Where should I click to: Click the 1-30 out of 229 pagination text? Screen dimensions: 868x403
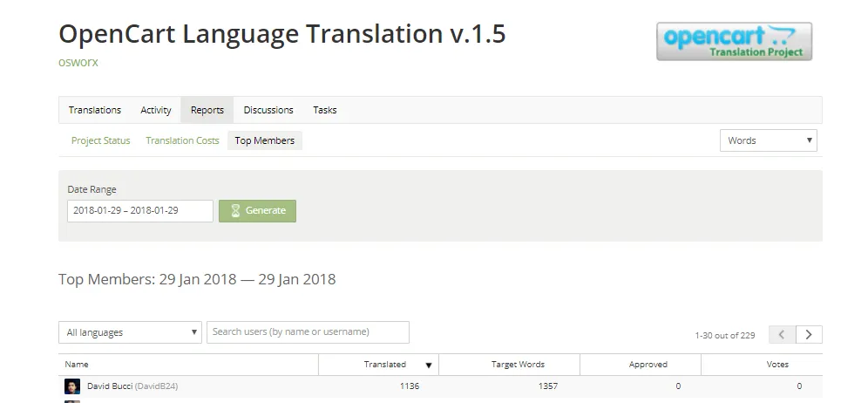(x=724, y=335)
